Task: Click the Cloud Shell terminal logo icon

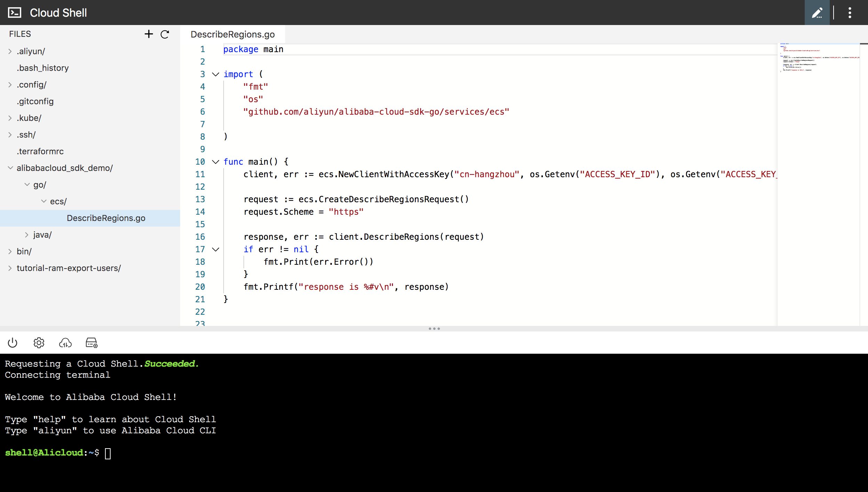Action: tap(15, 13)
